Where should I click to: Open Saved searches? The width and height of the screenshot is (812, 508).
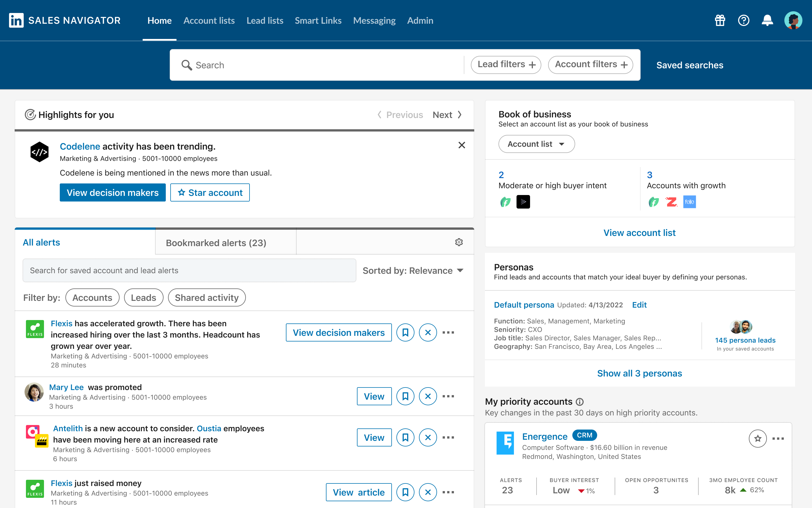(x=690, y=65)
